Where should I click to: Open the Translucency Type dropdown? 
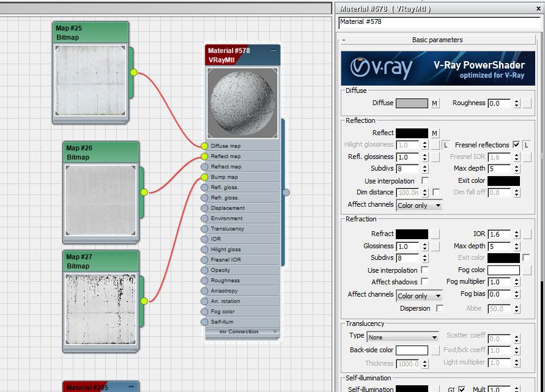(402, 337)
